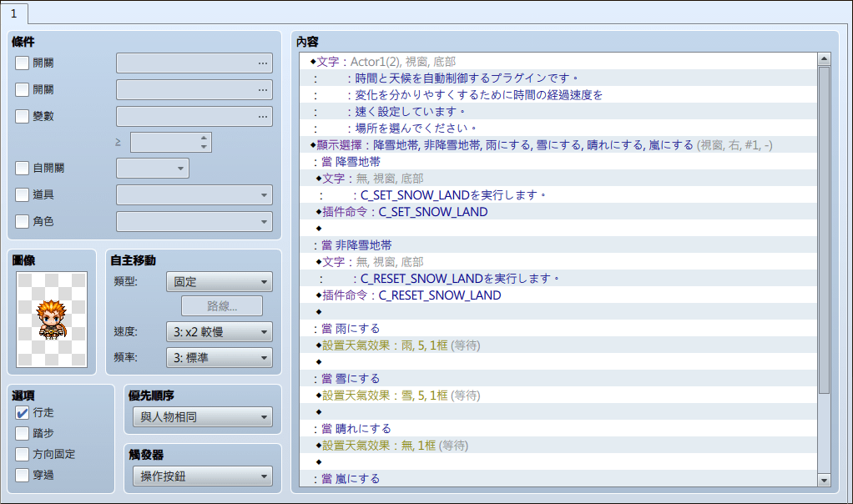The image size is (853, 504).
Task: Select the 當 非降雪地帯 branch line
Action: (x=558, y=245)
